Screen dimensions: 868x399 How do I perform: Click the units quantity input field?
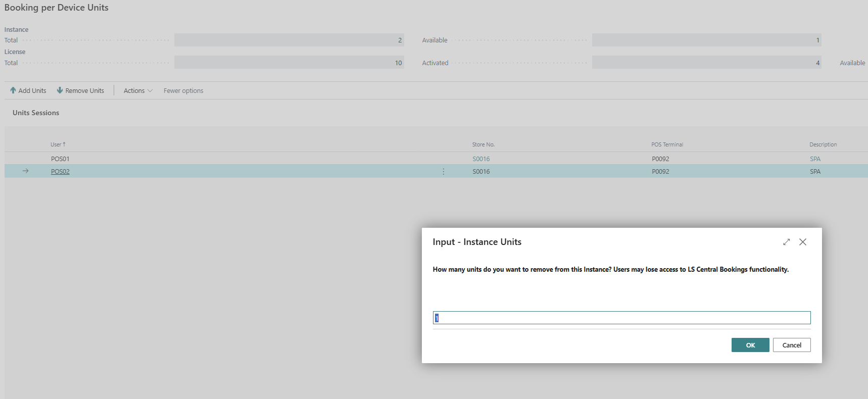coord(621,318)
